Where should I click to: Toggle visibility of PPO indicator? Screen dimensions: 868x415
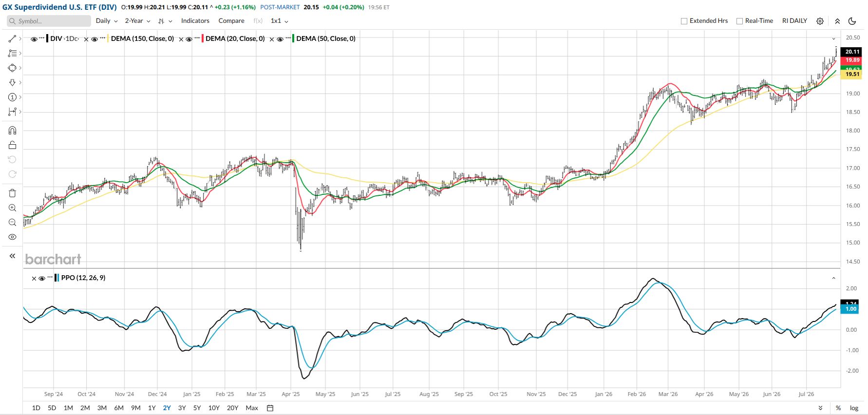pos(42,278)
